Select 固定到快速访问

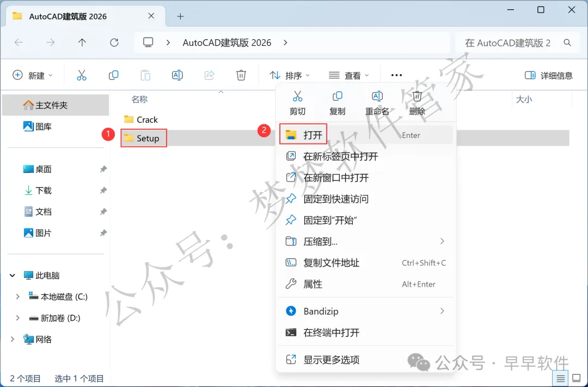point(366,199)
